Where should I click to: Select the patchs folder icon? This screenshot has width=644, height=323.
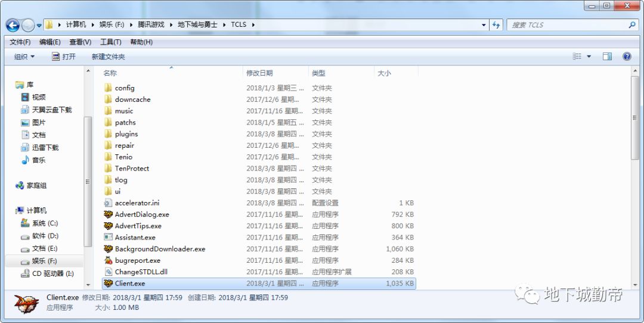coord(108,122)
